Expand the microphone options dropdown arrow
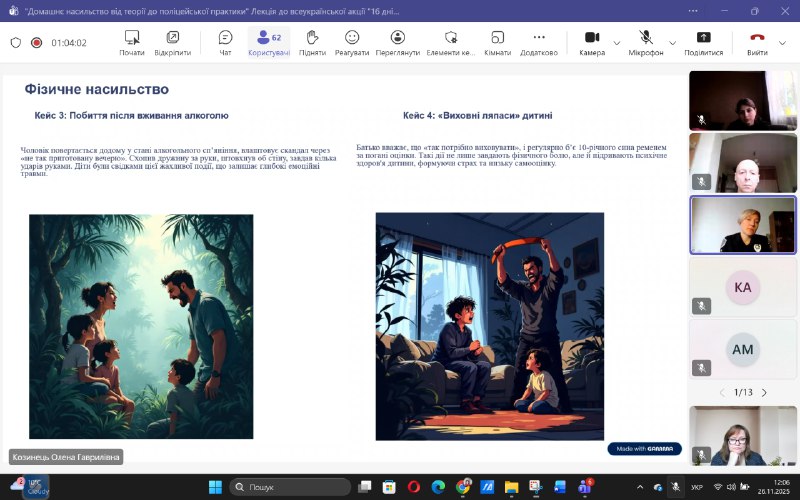The width and height of the screenshot is (800, 500). [671, 42]
